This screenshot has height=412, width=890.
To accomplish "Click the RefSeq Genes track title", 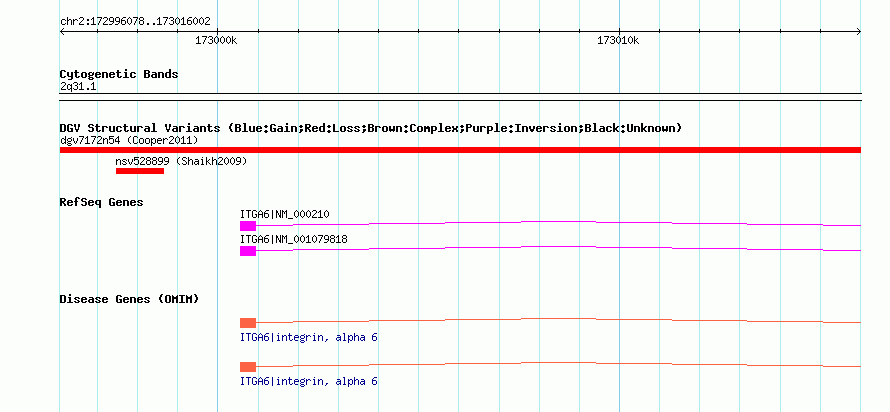I will [102, 202].
